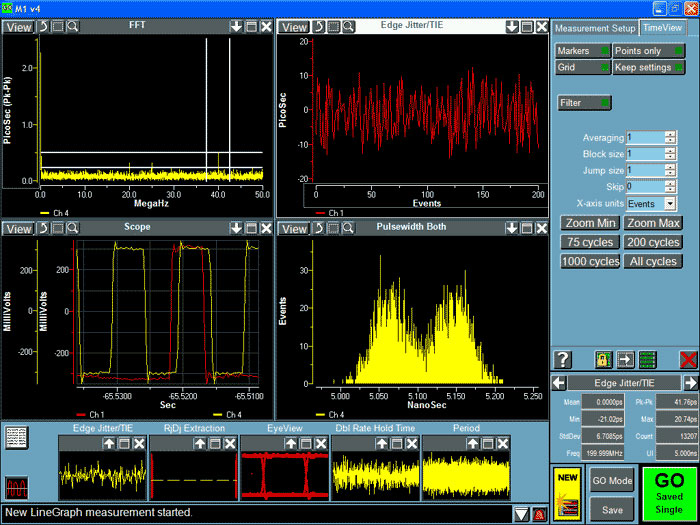The height and width of the screenshot is (525, 700).
Task: Click the padlock lock icon
Action: coord(604,360)
